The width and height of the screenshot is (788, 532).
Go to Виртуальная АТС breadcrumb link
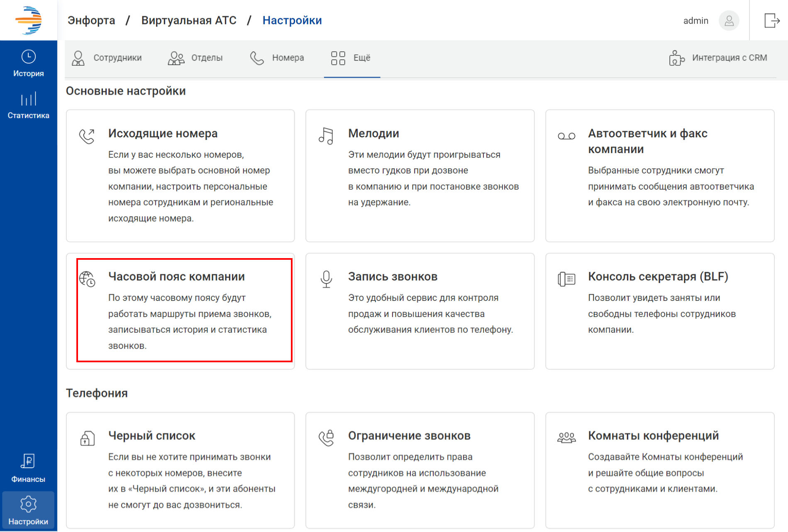click(189, 20)
